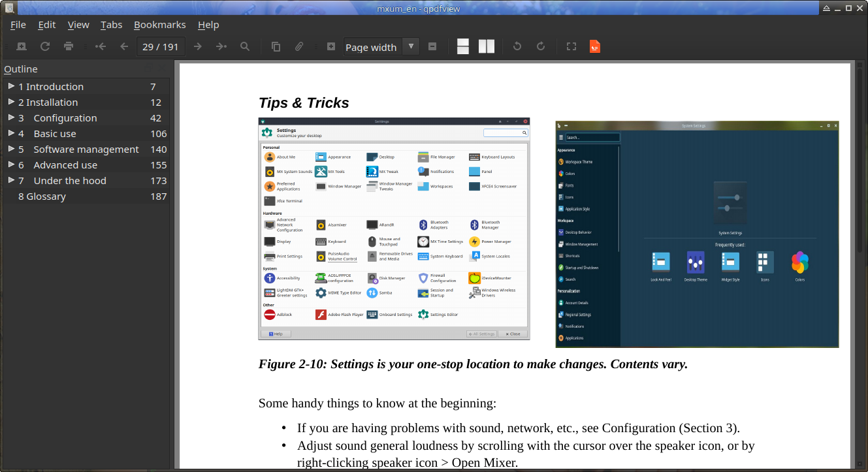Click the 29 / 191 page number field
Image resolution: width=868 pixels, height=472 pixels.
tap(161, 47)
